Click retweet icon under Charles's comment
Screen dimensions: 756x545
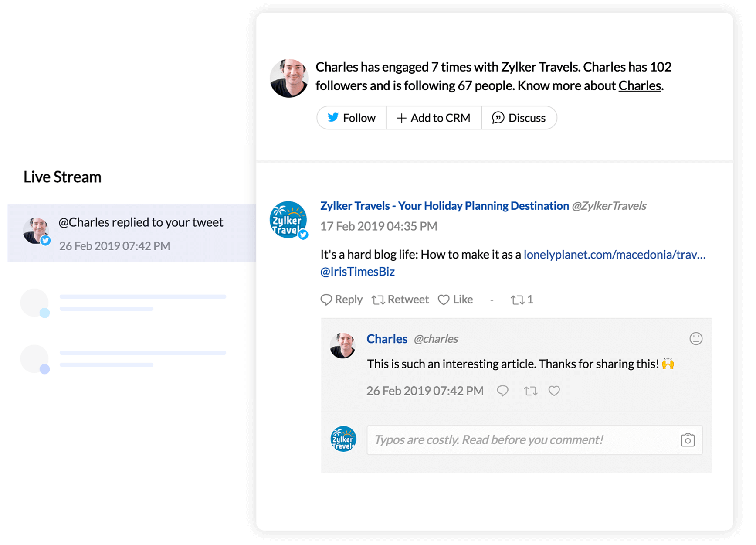coord(530,391)
